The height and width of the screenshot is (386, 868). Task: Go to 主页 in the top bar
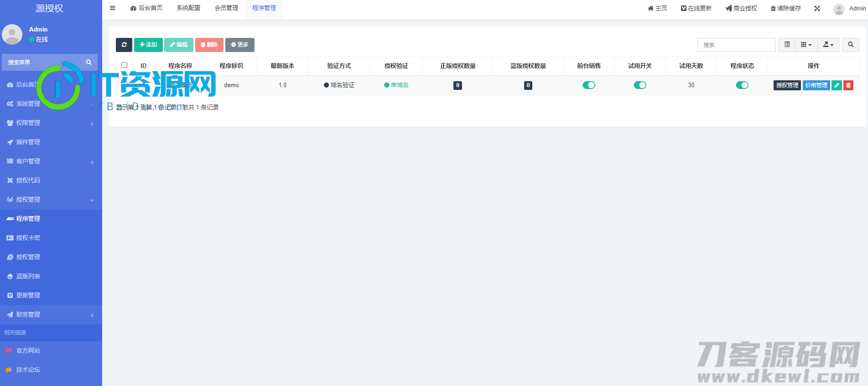(658, 8)
